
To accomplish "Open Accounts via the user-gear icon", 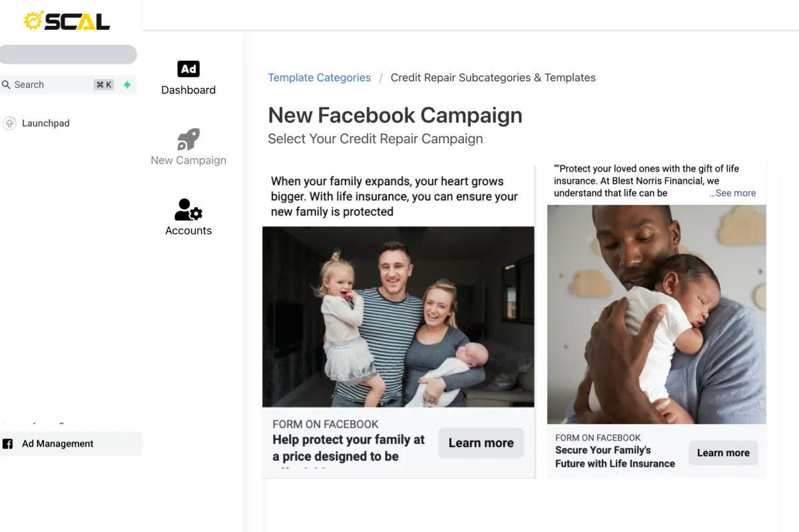I will pos(188,210).
